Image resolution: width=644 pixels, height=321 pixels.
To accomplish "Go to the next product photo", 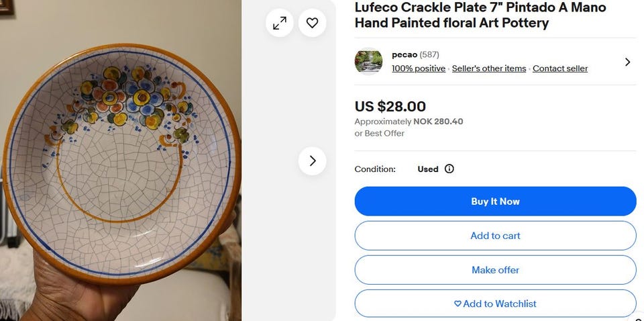I will point(312,161).
